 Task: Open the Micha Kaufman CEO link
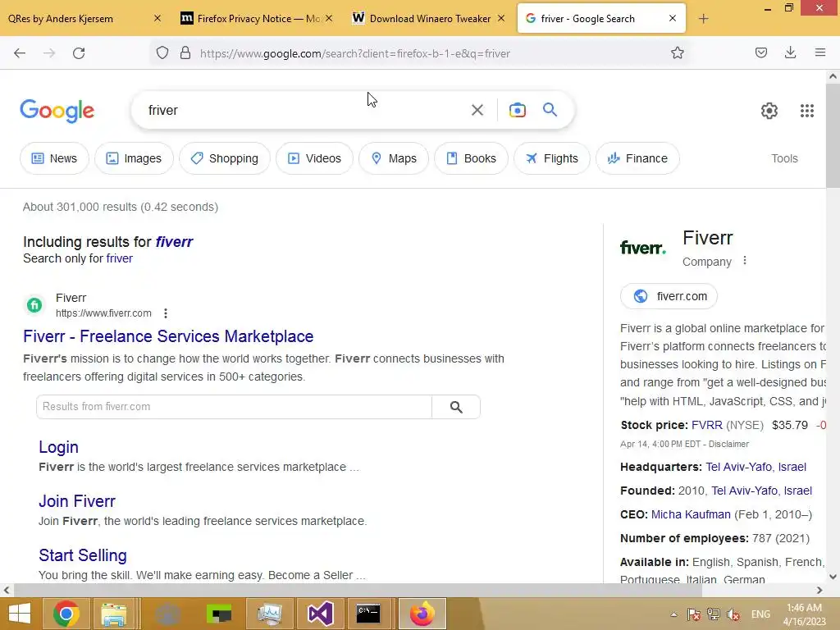coord(691,515)
